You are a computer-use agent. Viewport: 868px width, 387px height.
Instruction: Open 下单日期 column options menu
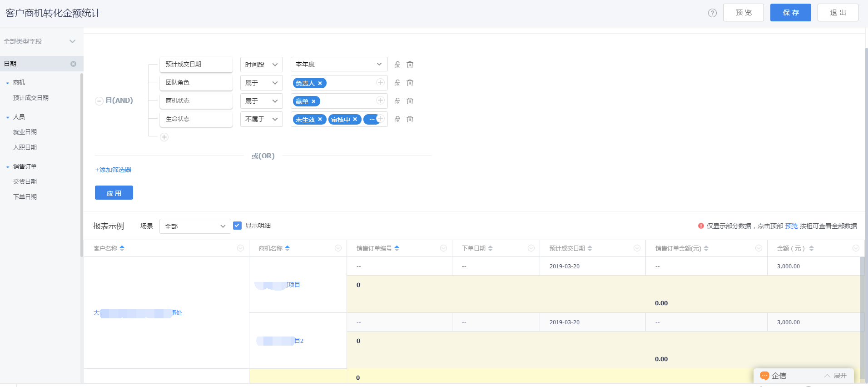[531, 248]
